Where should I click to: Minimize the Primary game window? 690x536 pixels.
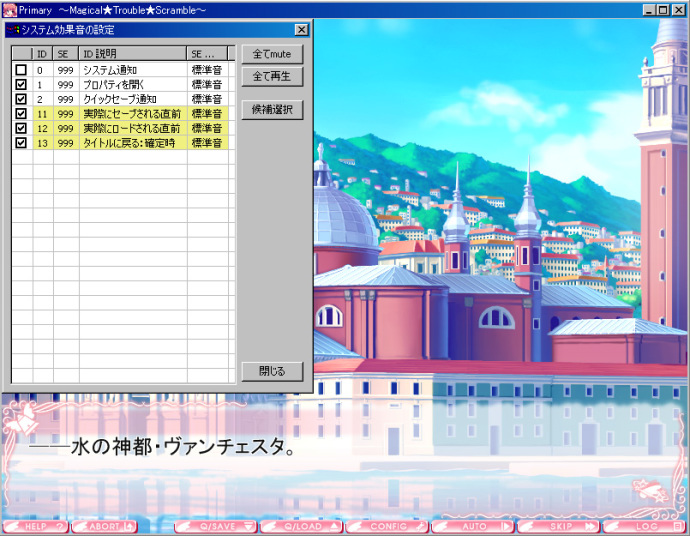tap(649, 10)
